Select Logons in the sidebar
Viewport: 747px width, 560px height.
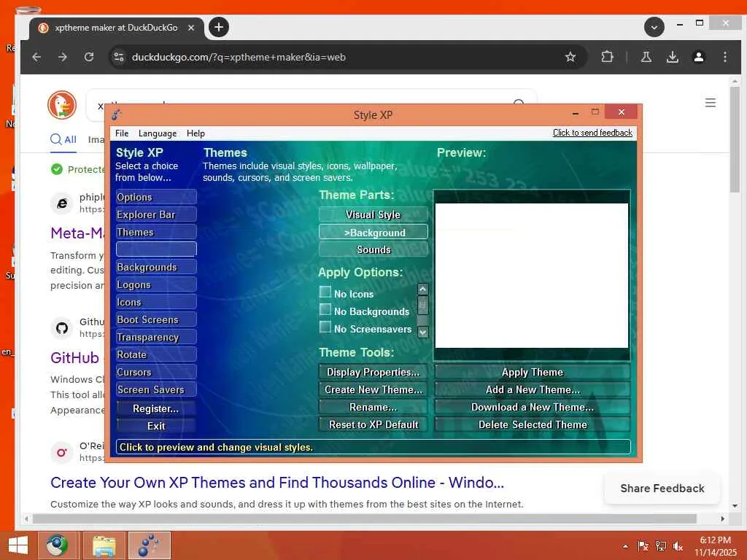click(156, 285)
